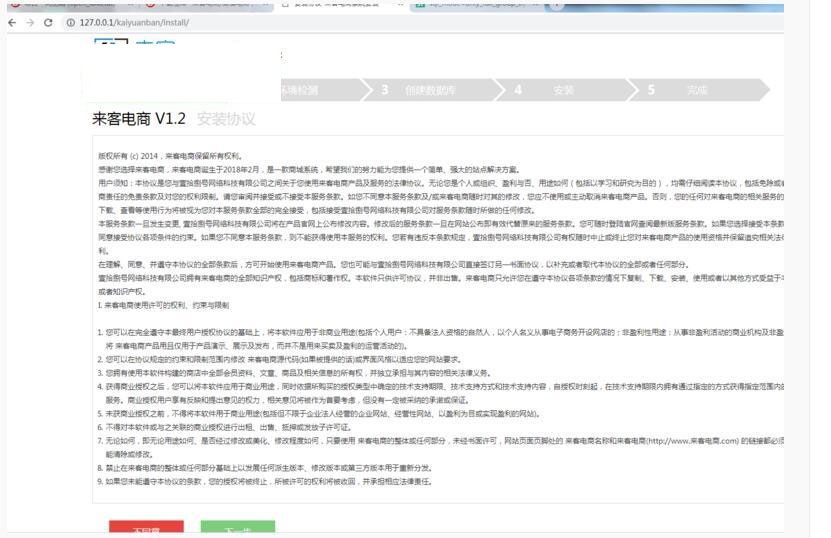Click the browser forward arrow
831x538 pixels.
point(29,23)
